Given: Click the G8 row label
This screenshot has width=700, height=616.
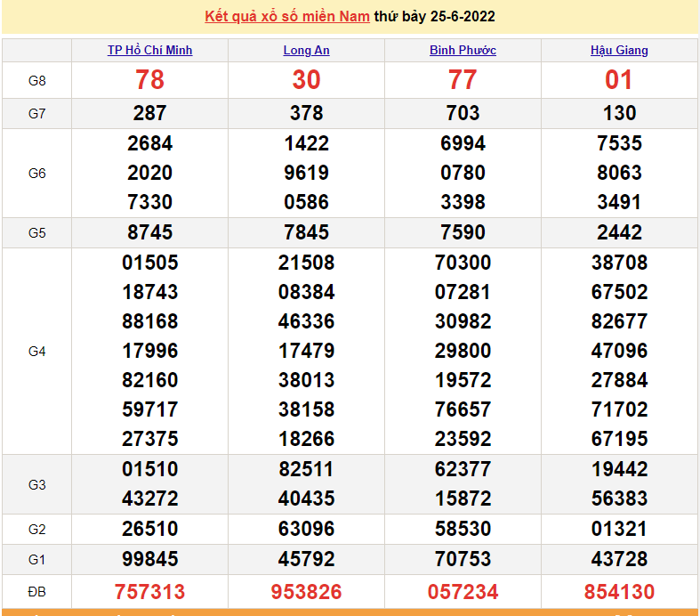Looking at the screenshot, I should coord(36,80).
